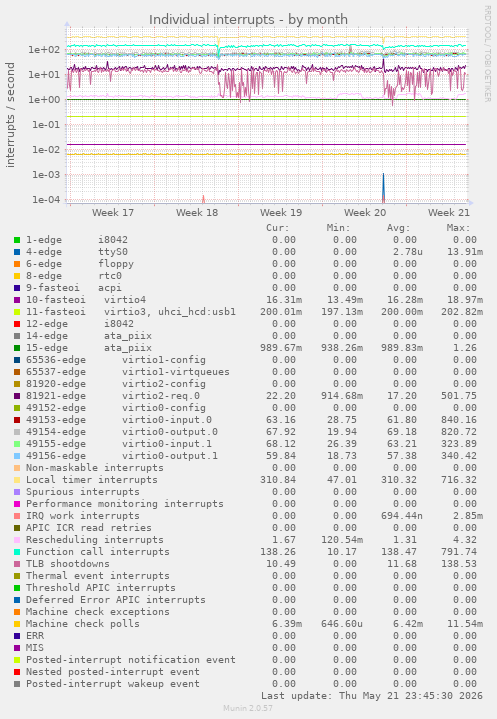The image size is (497, 719).
Task: Click the Function call interrupts cyan swatch
Action: (x=17, y=552)
